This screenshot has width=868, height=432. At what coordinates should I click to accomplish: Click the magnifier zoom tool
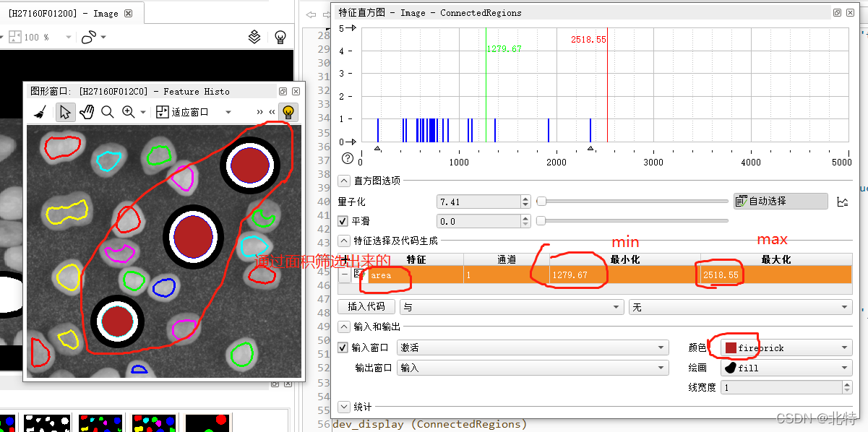pos(108,112)
